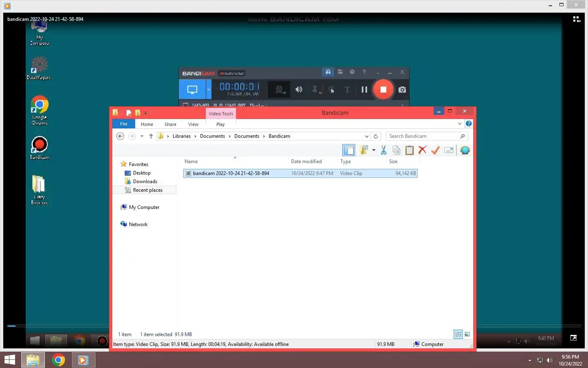Open the folder options icon in toolbar

pyautogui.click(x=363, y=150)
